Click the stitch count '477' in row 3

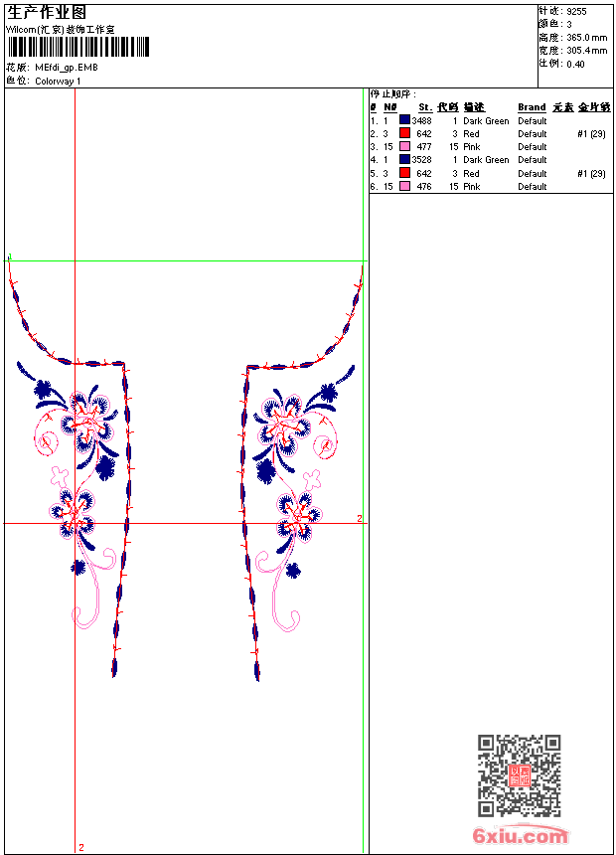423,147
